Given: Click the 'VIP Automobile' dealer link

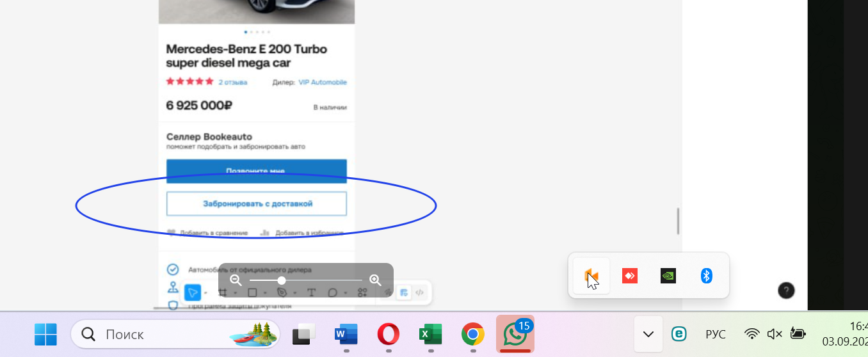Looking at the screenshot, I should pos(323,82).
